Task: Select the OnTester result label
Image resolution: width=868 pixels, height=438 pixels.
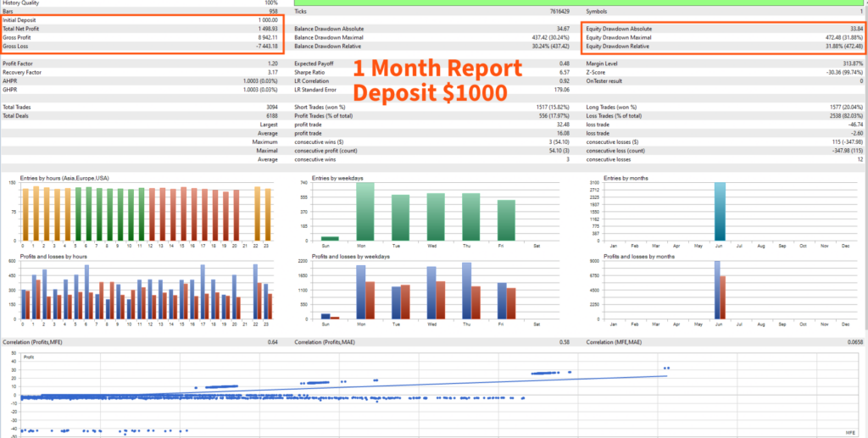Action: (604, 80)
